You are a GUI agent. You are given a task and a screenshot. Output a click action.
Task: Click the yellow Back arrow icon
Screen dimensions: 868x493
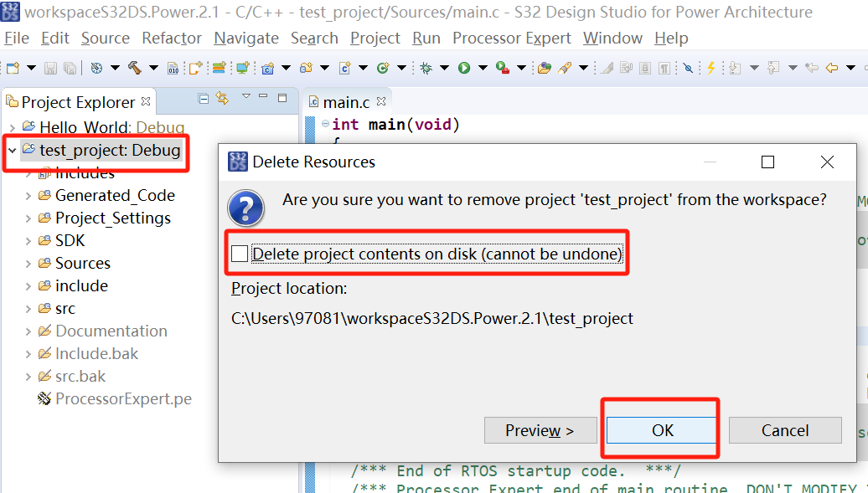click(831, 68)
